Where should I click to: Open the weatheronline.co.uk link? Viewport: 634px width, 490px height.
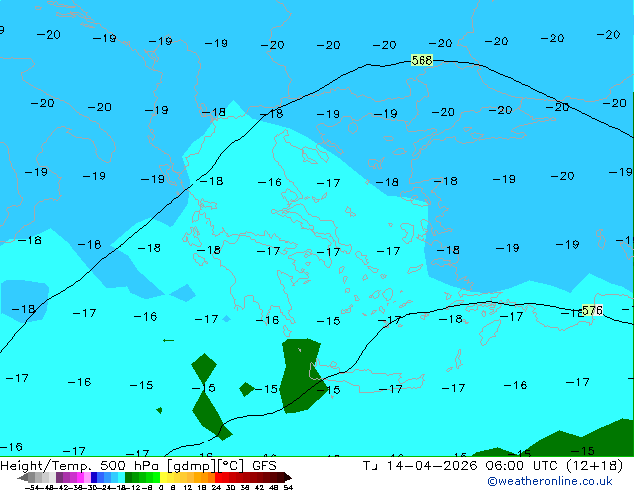coord(550,481)
